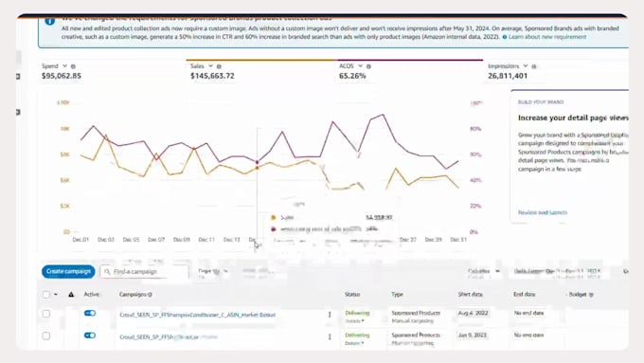Open the bulk select arrow beside header checkbox
Screen dimensions: 644x363
(56, 295)
